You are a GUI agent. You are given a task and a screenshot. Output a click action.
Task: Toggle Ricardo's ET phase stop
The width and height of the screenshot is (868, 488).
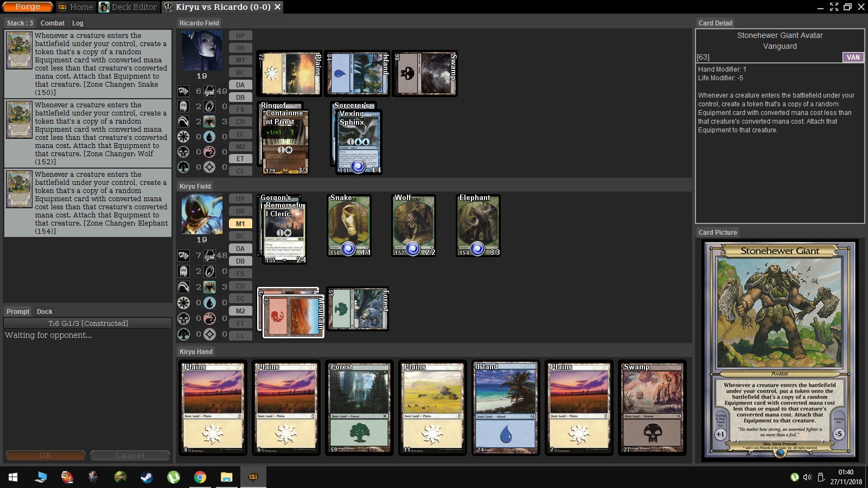pos(240,159)
